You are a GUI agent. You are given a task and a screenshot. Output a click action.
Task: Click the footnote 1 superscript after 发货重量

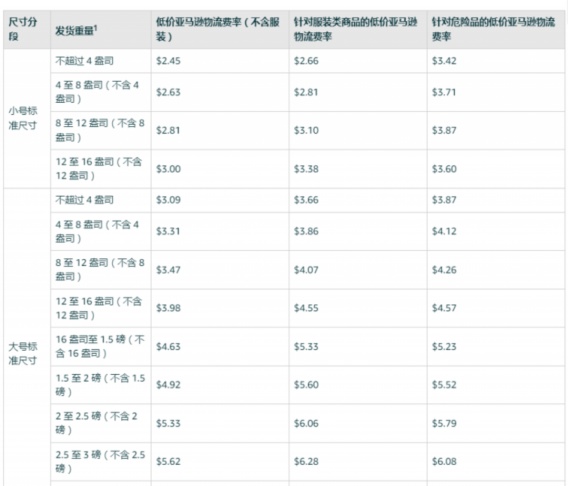point(96,27)
